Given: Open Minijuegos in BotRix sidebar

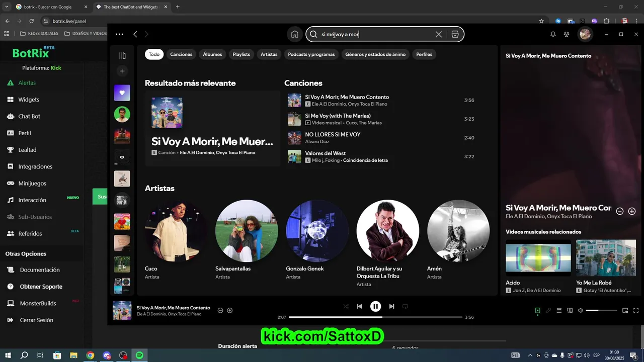Looking at the screenshot, I should pos(32,184).
